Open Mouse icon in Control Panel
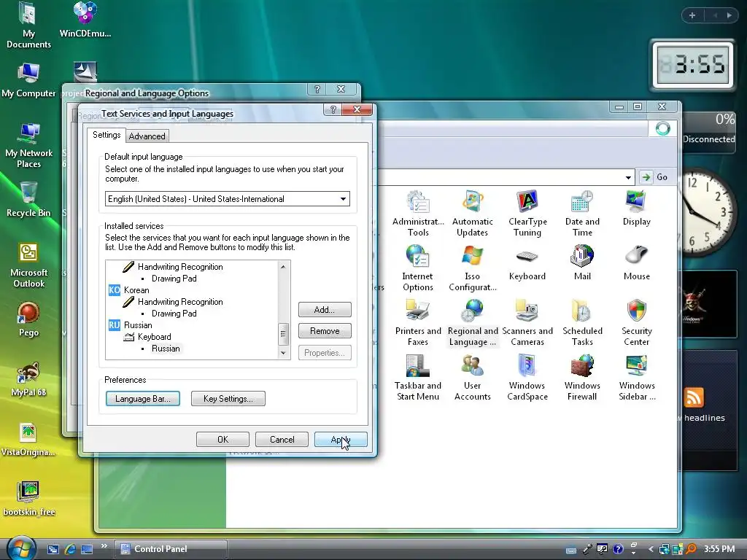 coord(636,262)
